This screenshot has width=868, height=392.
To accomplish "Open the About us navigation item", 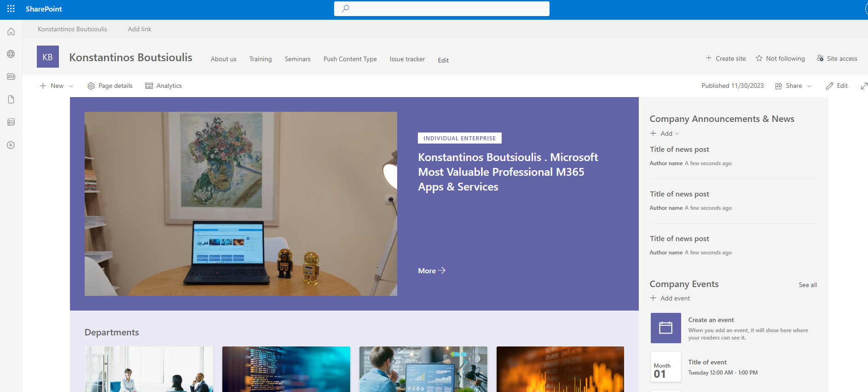I will pyautogui.click(x=224, y=59).
